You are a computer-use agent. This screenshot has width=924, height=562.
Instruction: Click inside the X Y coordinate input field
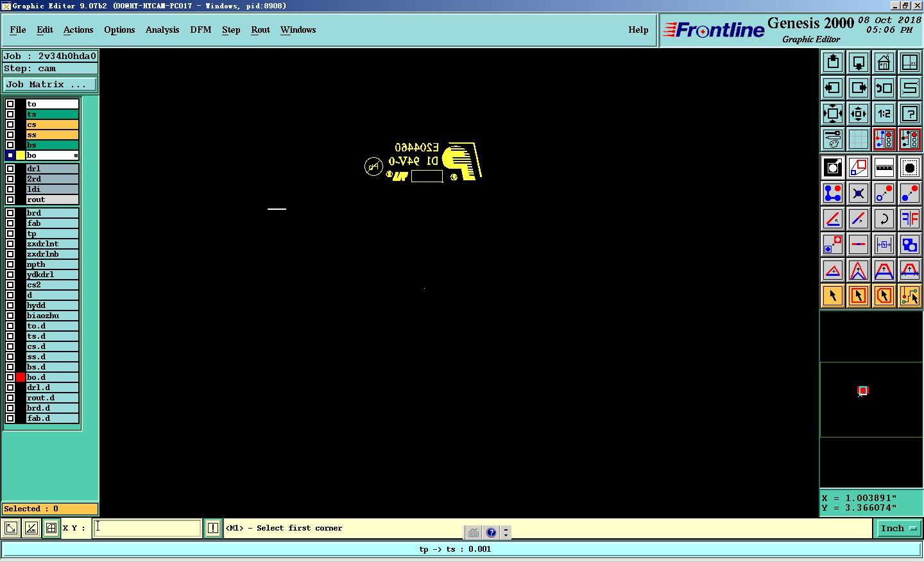pyautogui.click(x=148, y=528)
